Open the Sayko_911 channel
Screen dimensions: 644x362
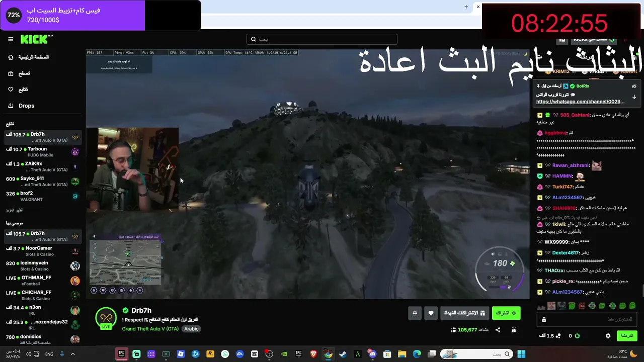coord(43,181)
